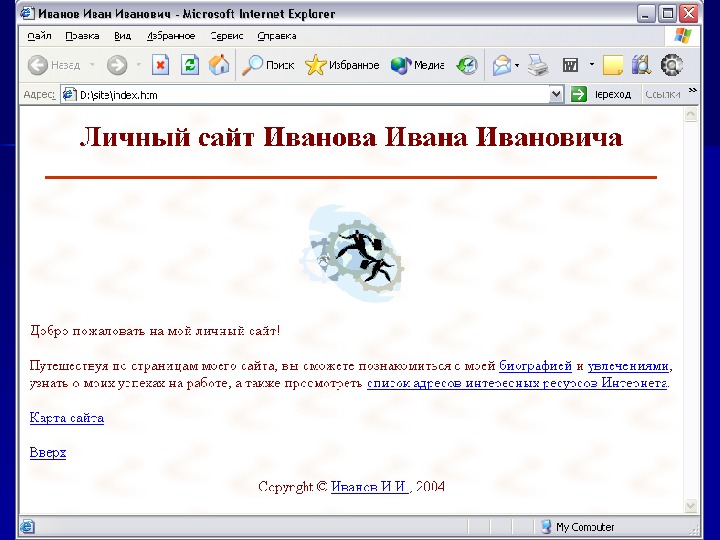Click the gear icon at toolbar end
The height and width of the screenshot is (540, 720).
671,65
